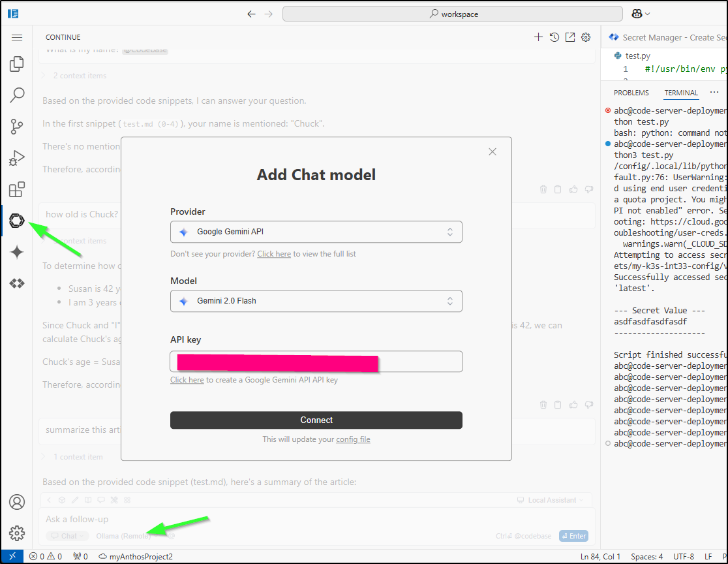Close the Add Chat model dialog

pyautogui.click(x=493, y=152)
